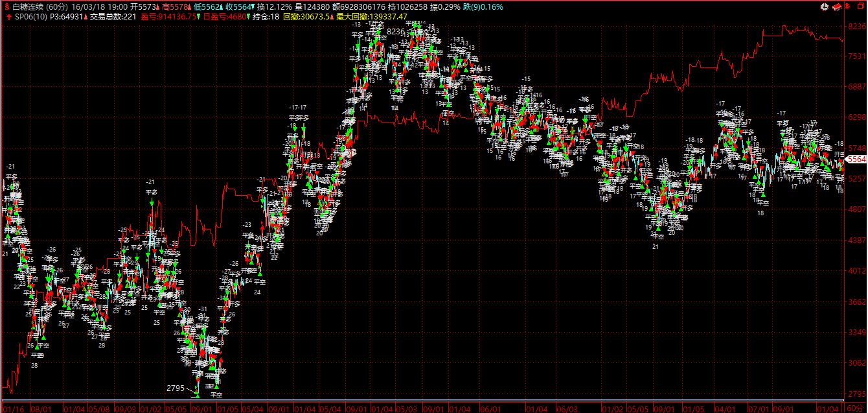
Task: Click the 低5562 low price value
Action: pos(207,6)
